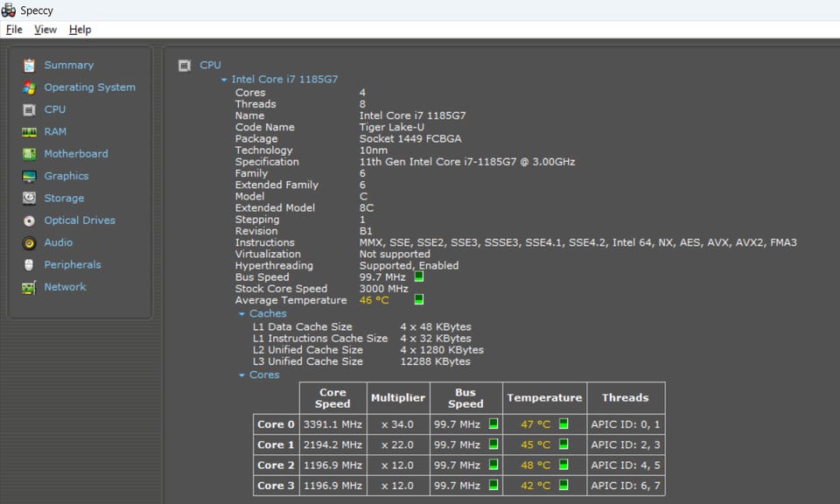Click the Multiplier column header
This screenshot has width=840, height=504.
[x=398, y=398]
